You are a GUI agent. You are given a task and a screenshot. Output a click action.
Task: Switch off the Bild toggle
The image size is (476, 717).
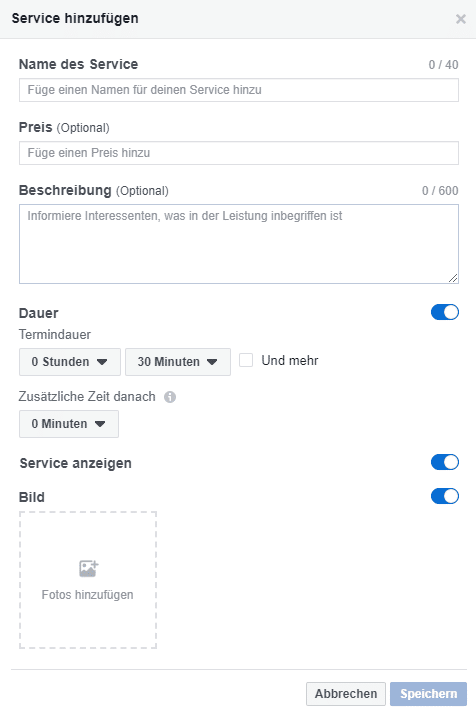tap(444, 496)
